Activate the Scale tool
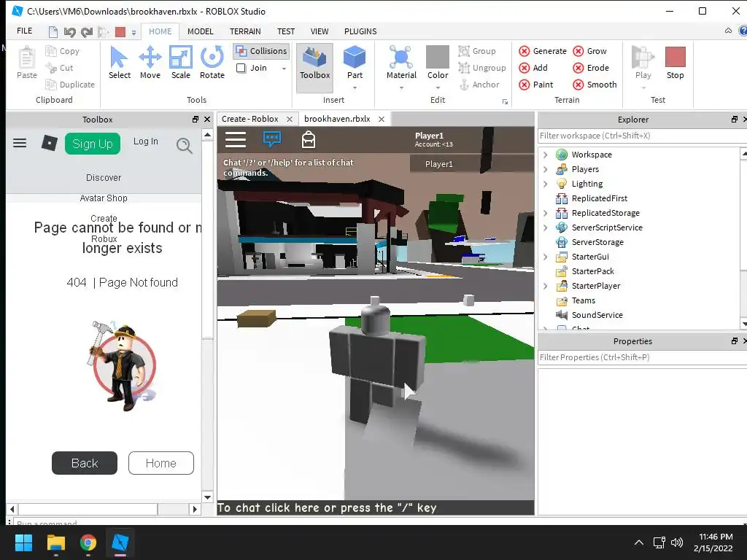This screenshot has height=560, width=747. 181,63
